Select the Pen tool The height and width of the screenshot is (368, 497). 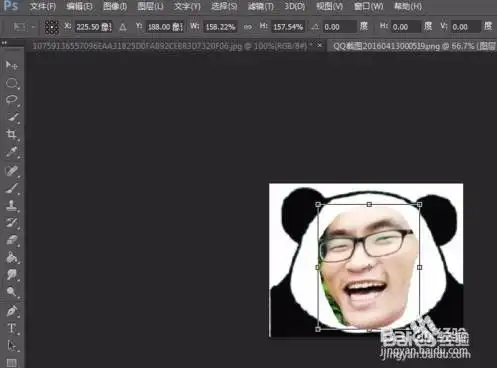pyautogui.click(x=12, y=311)
